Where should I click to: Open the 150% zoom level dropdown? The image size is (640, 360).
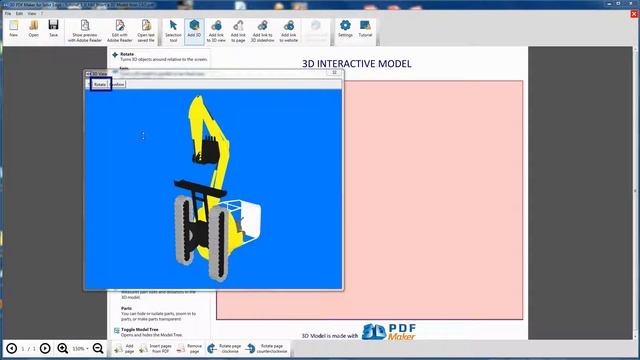click(x=80, y=349)
